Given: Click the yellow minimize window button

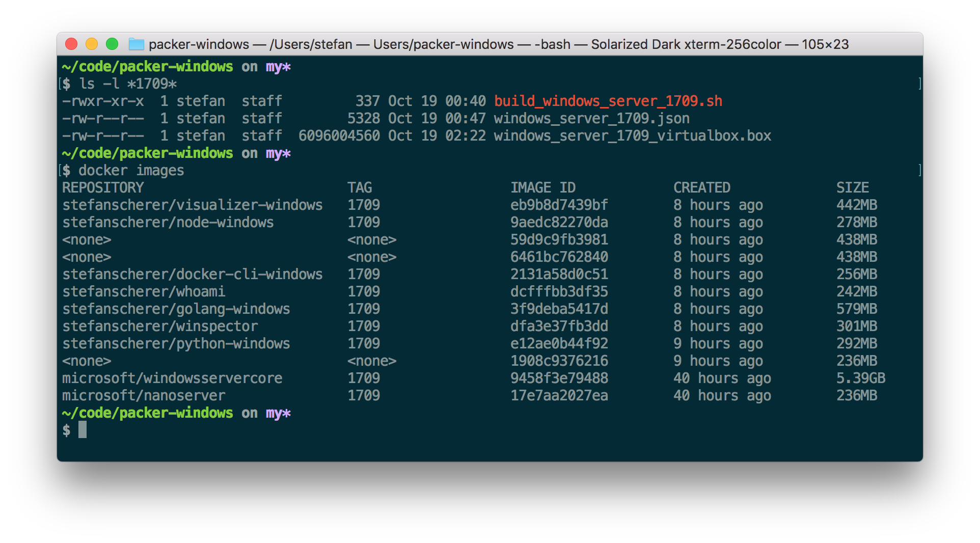Looking at the screenshot, I should pyautogui.click(x=92, y=44).
